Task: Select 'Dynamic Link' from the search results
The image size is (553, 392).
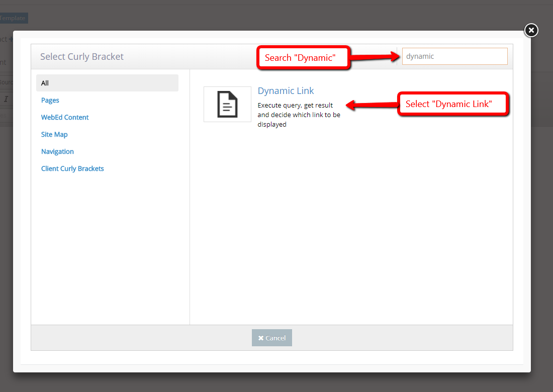Action: coord(286,91)
